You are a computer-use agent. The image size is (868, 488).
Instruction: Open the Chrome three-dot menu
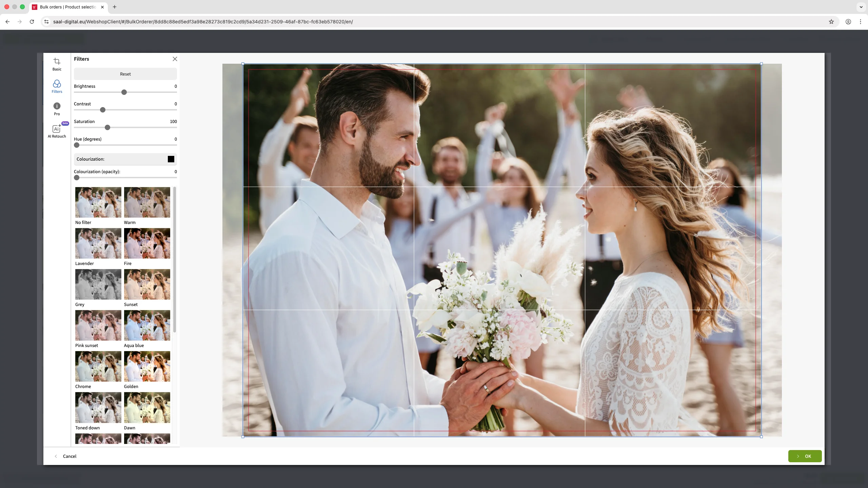click(860, 22)
